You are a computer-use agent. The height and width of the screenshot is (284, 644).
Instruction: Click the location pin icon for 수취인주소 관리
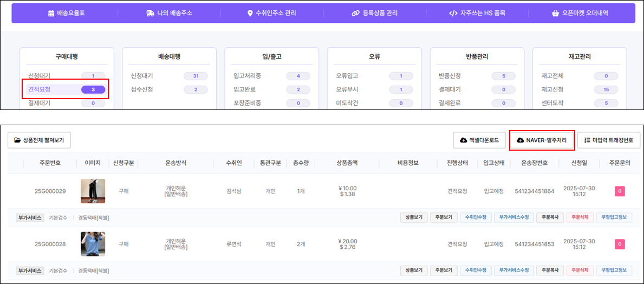(x=250, y=13)
